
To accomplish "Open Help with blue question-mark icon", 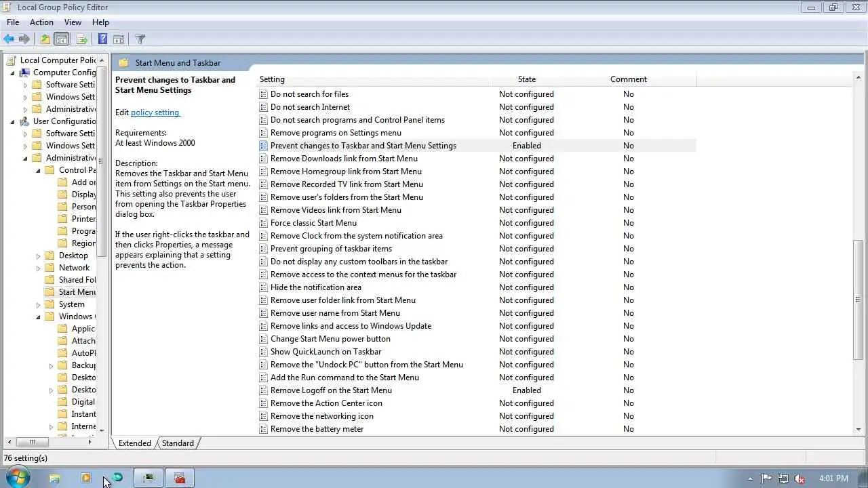I will click(x=102, y=39).
